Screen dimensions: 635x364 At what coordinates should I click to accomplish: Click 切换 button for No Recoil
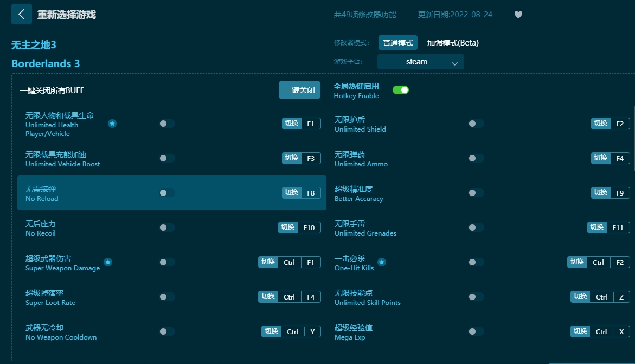[x=288, y=227]
